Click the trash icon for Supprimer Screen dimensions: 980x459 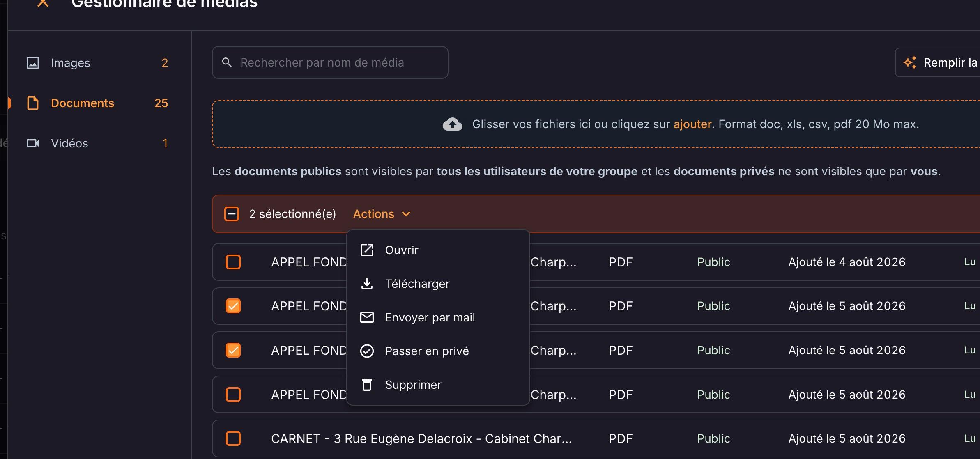pyautogui.click(x=367, y=385)
